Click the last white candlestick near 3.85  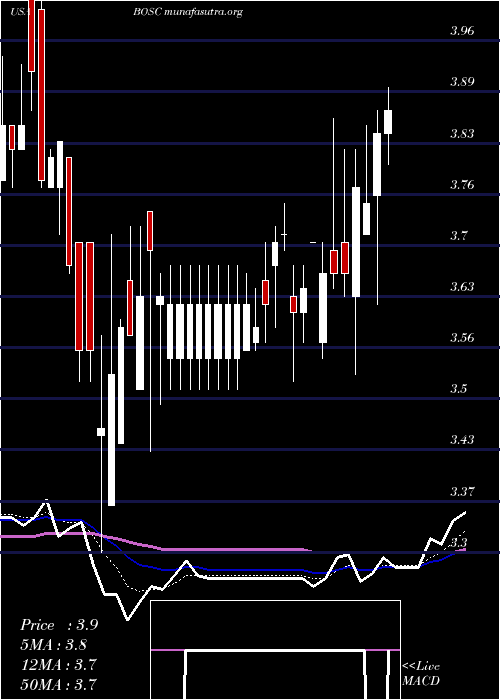tap(388, 121)
